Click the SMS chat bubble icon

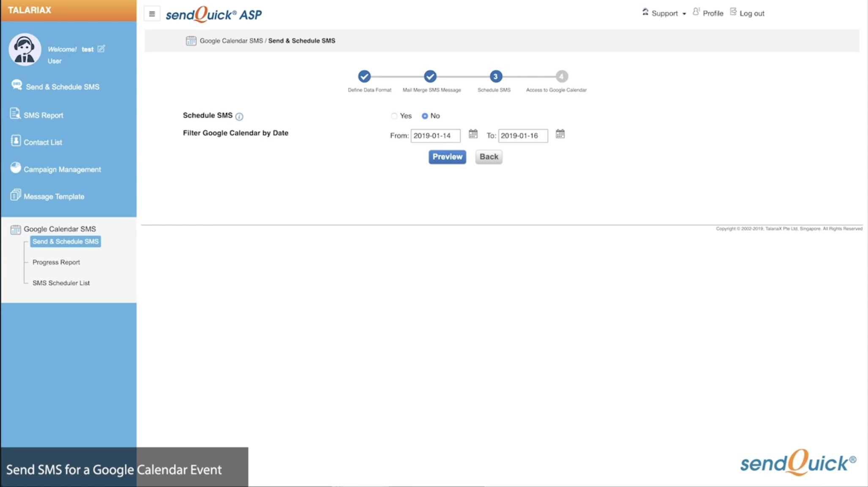[x=16, y=85]
